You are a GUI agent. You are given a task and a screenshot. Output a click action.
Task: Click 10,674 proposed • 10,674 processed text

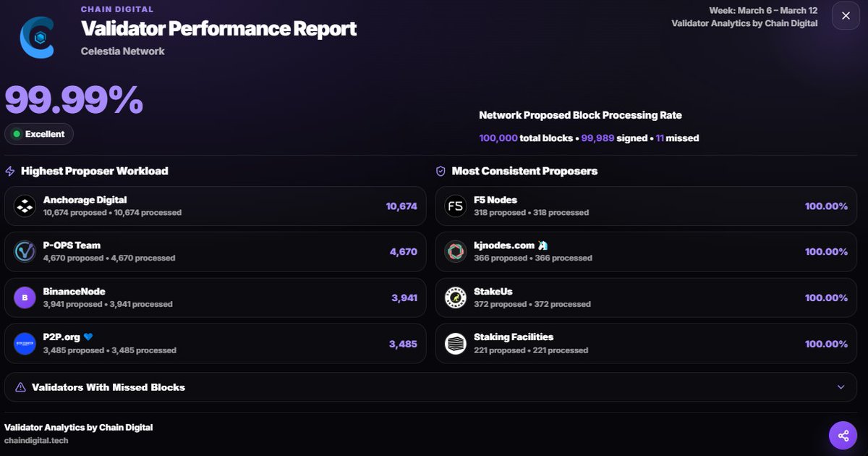click(x=112, y=213)
